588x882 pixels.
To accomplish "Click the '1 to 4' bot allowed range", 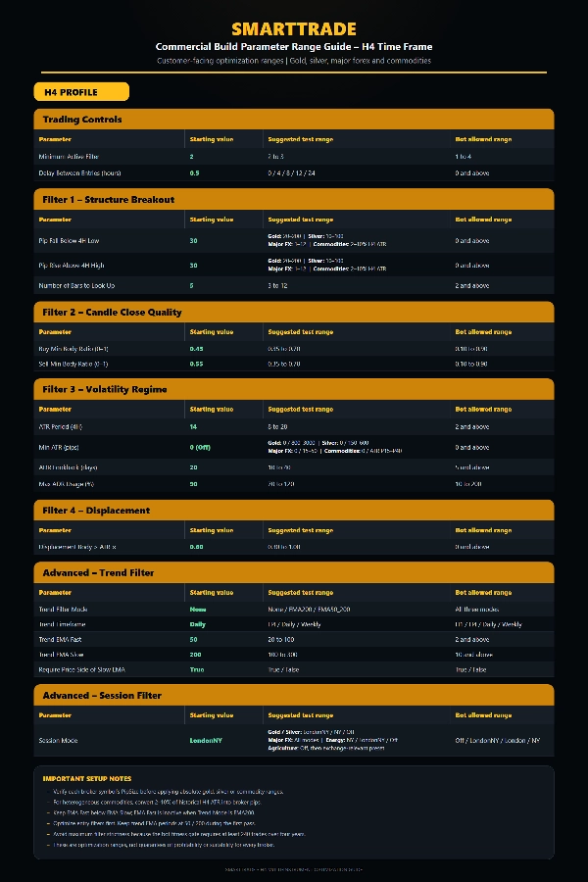I will coord(464,157).
